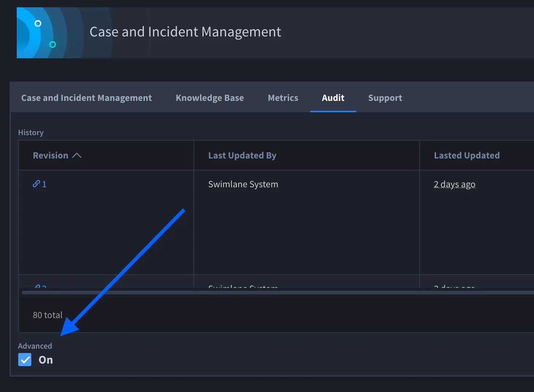
Task: Click the link icon beside revision 1
Action: pyautogui.click(x=36, y=184)
